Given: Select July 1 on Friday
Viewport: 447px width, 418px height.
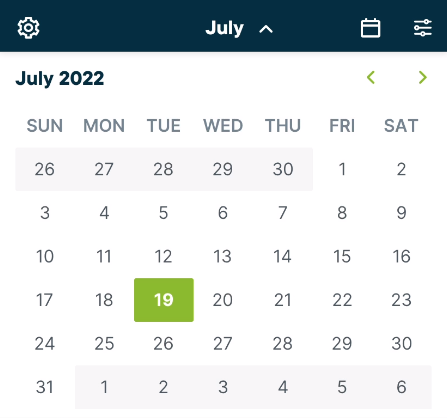Looking at the screenshot, I should pyautogui.click(x=342, y=169).
